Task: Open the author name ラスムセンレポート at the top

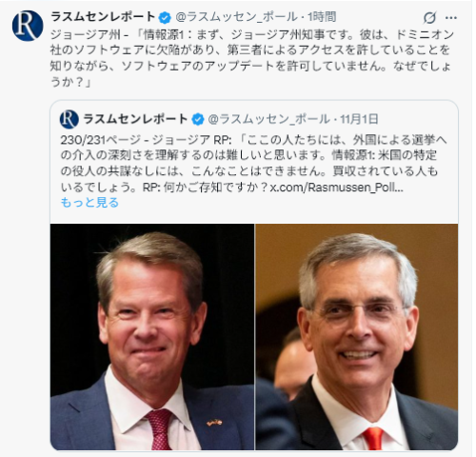Action: pyautogui.click(x=103, y=17)
